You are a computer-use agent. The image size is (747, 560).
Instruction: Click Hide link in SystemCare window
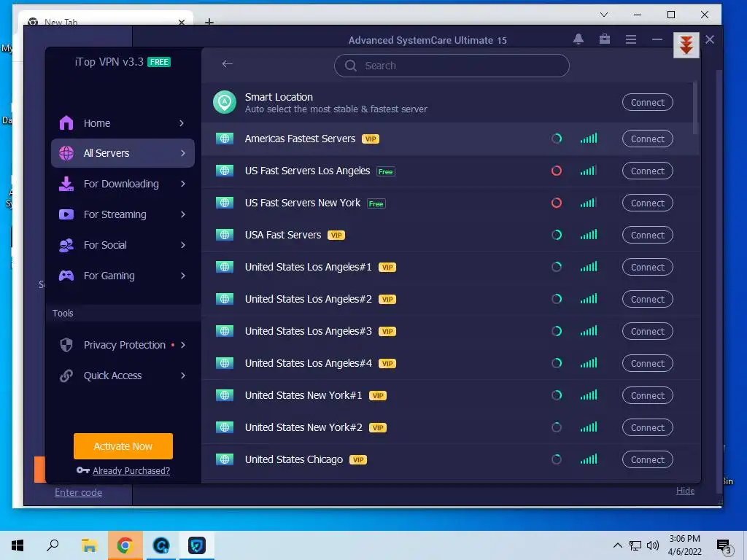[x=685, y=491]
